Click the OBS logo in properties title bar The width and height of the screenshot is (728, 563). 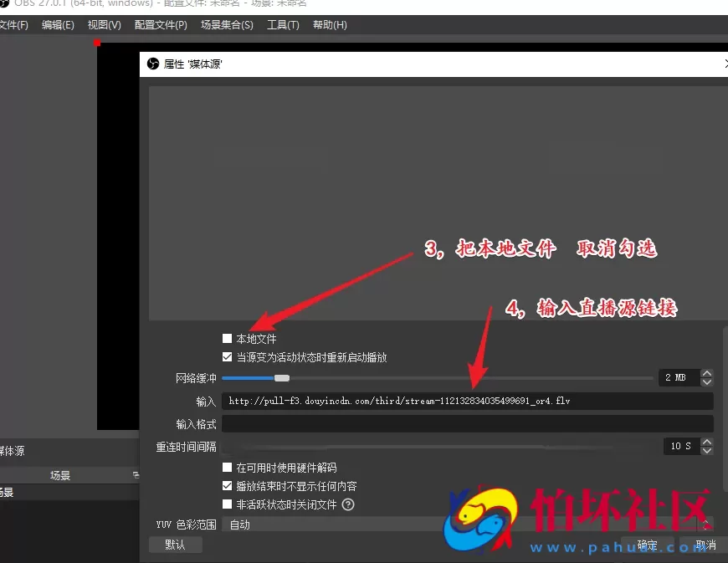point(153,64)
